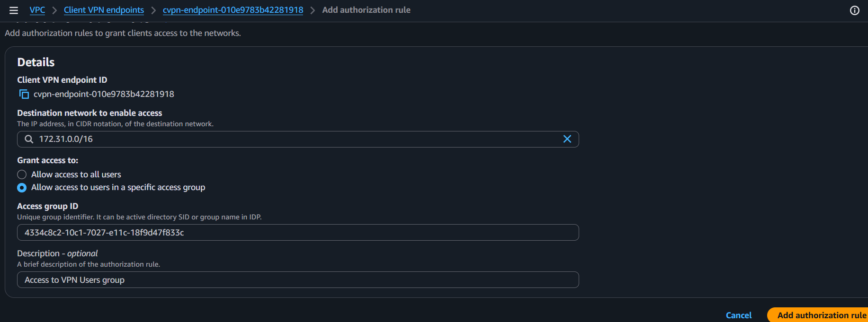Click chevron before Add authorization rule crumb
This screenshot has height=322, width=868.
tap(312, 10)
